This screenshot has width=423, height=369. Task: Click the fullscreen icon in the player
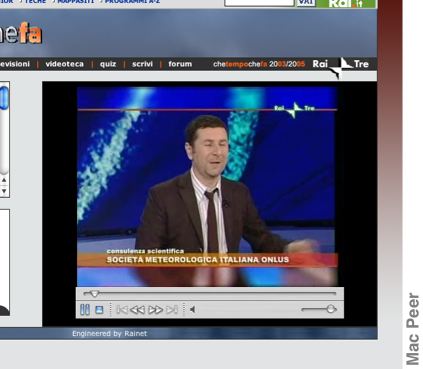click(x=99, y=310)
